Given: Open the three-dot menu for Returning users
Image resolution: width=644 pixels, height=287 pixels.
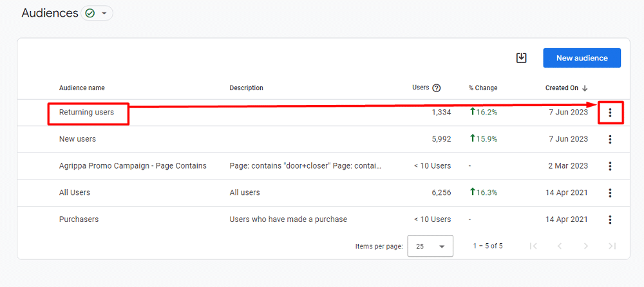Looking at the screenshot, I should click(x=610, y=113).
